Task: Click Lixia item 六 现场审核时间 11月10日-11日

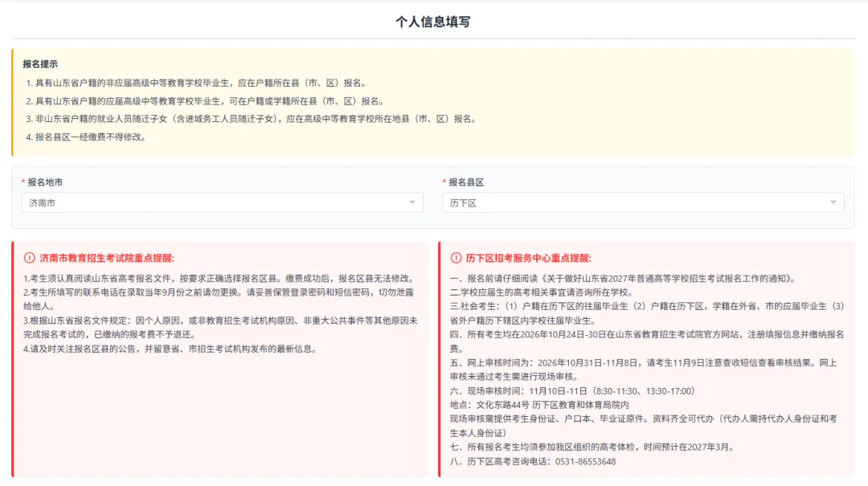Action: pyautogui.click(x=572, y=390)
